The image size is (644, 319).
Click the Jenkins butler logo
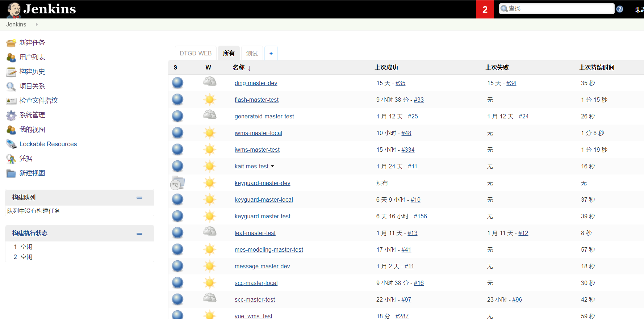point(14,10)
